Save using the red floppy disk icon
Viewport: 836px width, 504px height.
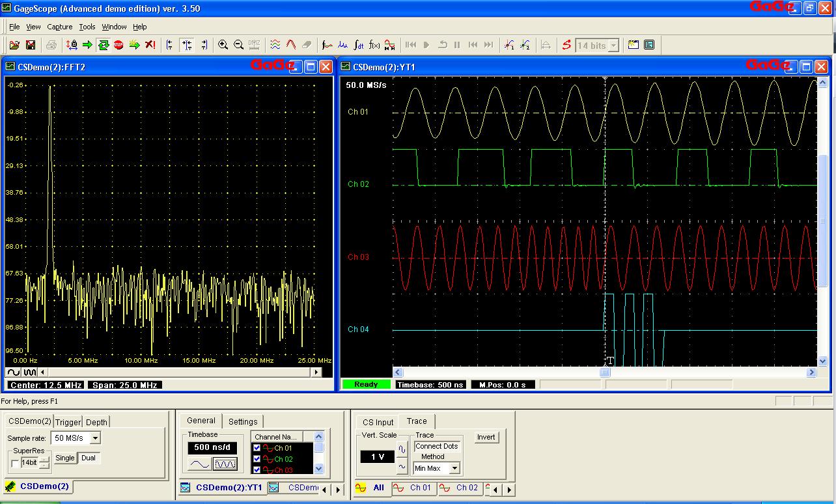point(30,45)
